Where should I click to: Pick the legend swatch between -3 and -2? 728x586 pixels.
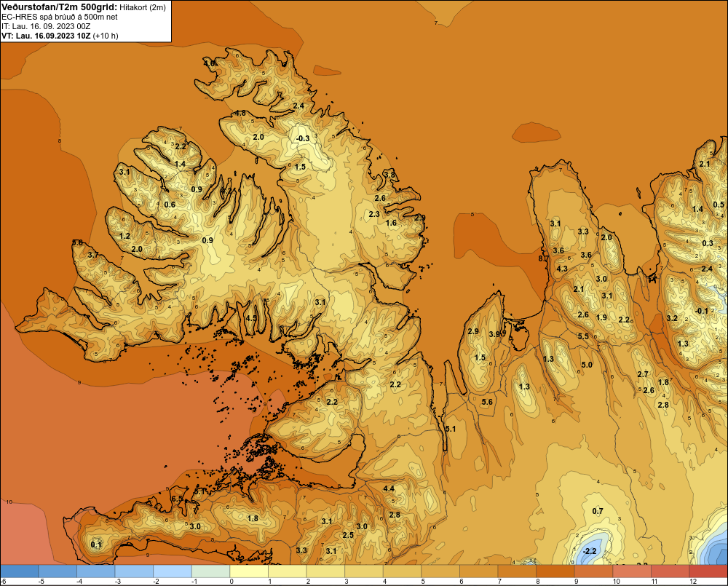click(134, 571)
